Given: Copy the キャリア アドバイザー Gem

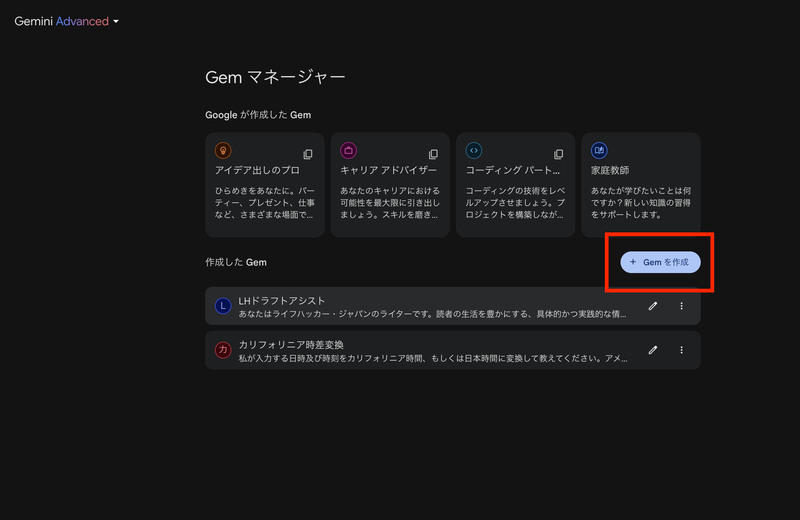Looking at the screenshot, I should 433,154.
